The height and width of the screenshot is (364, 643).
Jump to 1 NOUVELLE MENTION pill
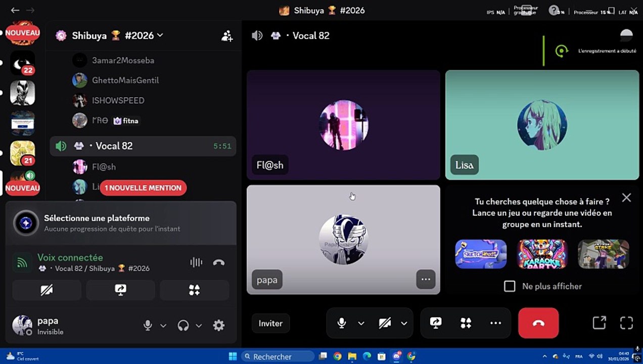143,188
